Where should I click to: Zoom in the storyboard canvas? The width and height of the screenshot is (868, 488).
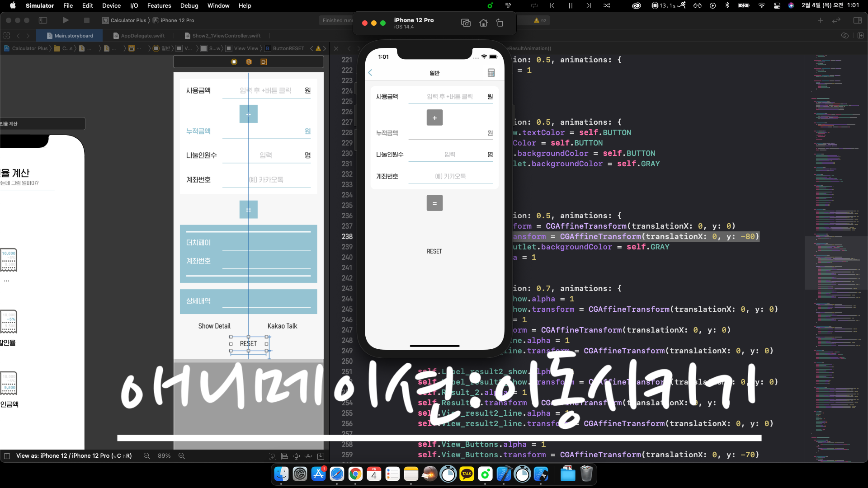(x=182, y=456)
